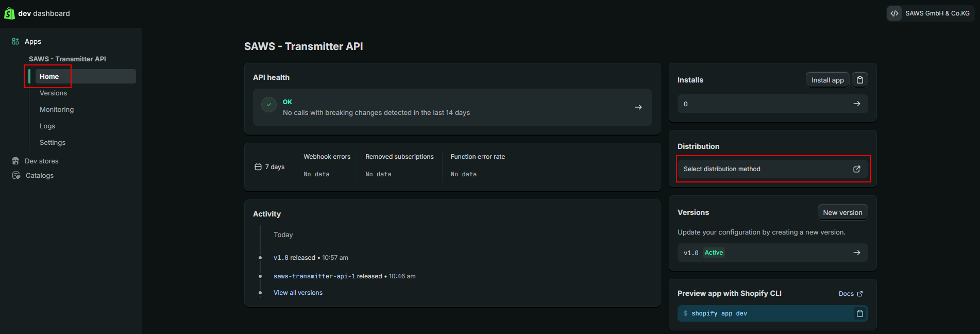The image size is (980, 334).
Task: Click the v1.0 released activity entry
Action: (x=311, y=258)
